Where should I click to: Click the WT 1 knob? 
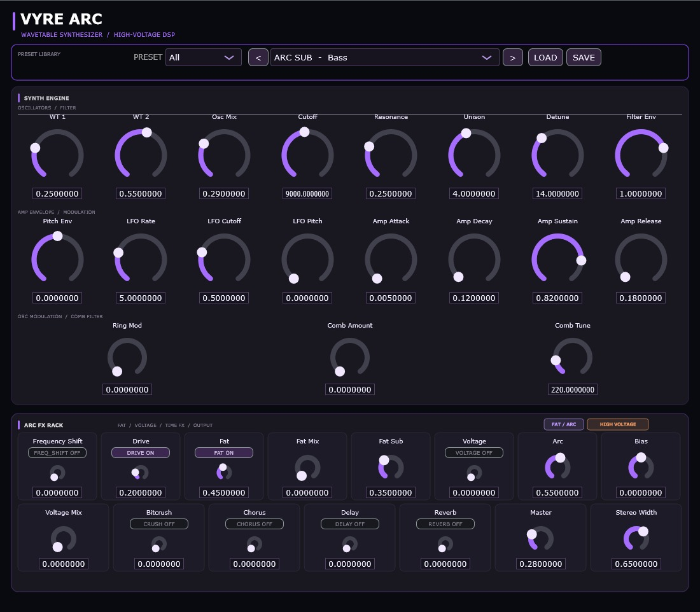pyautogui.click(x=57, y=155)
